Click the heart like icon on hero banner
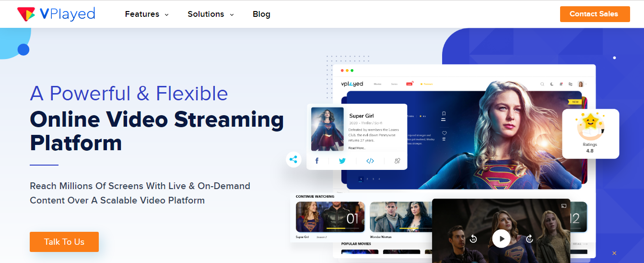Viewport: 644px width, 263px height. [444, 133]
